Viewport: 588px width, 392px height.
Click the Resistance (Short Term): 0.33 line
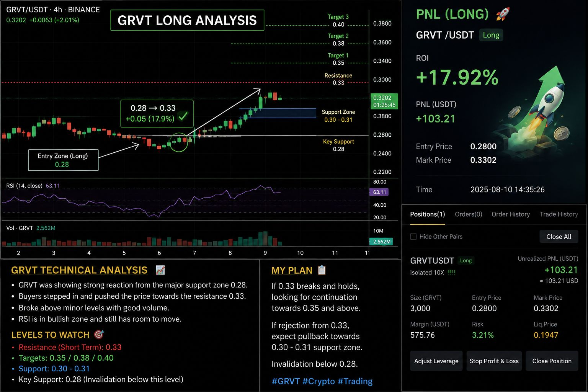(70, 347)
